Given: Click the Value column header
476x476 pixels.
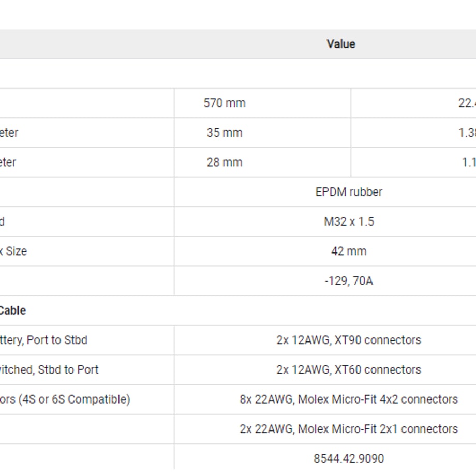Looking at the screenshot, I should 340,44.
